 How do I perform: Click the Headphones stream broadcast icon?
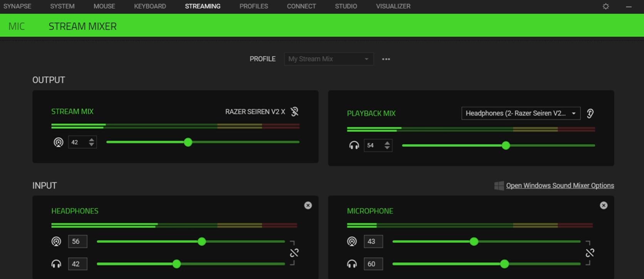click(x=56, y=242)
